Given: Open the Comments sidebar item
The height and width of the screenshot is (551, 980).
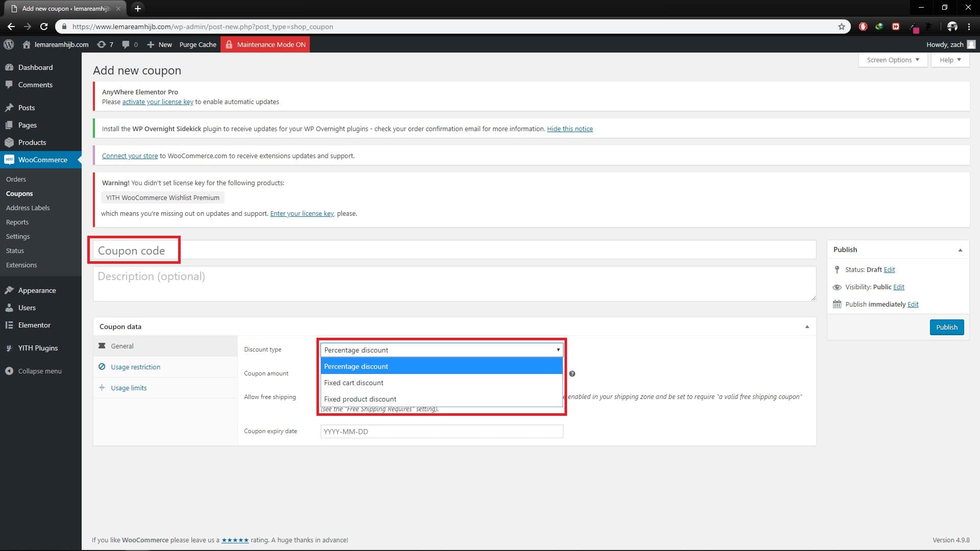Looking at the screenshot, I should [41, 85].
